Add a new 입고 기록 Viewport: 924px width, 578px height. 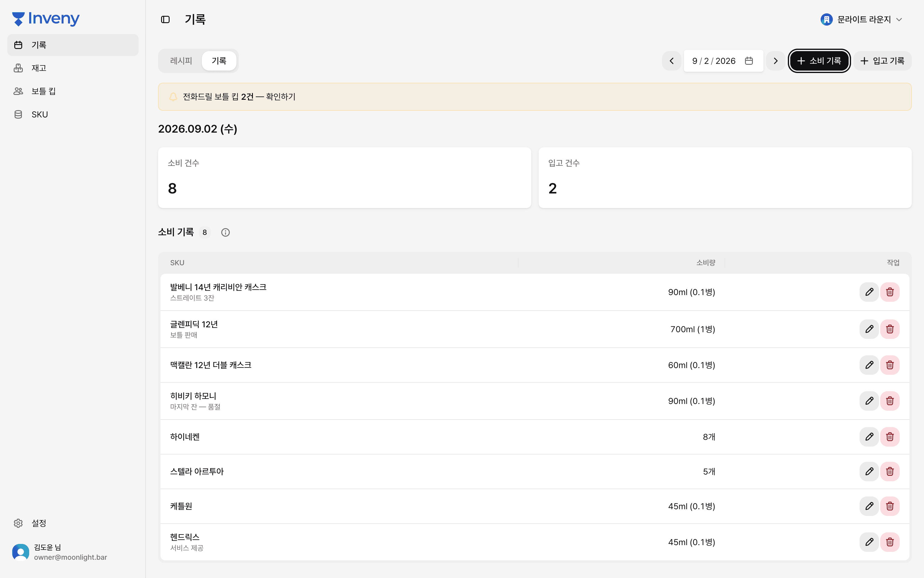[x=882, y=61]
